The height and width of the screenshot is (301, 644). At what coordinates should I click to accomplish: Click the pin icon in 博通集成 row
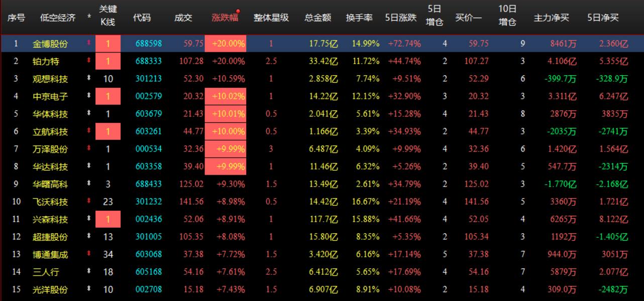click(89, 254)
